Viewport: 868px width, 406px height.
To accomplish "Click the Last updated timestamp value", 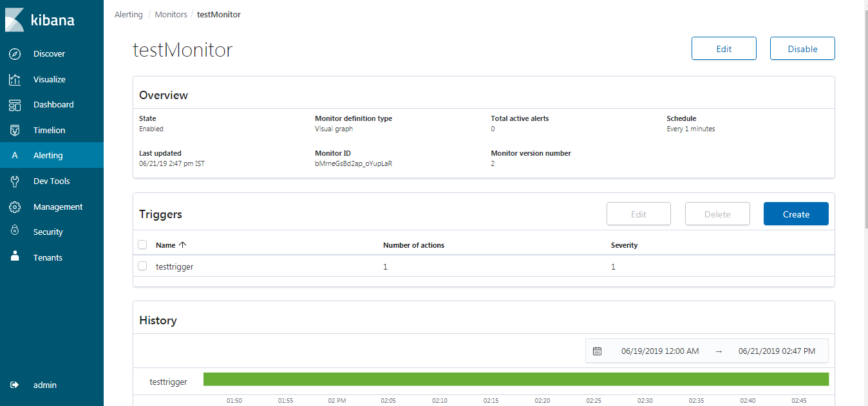I will tap(172, 163).
